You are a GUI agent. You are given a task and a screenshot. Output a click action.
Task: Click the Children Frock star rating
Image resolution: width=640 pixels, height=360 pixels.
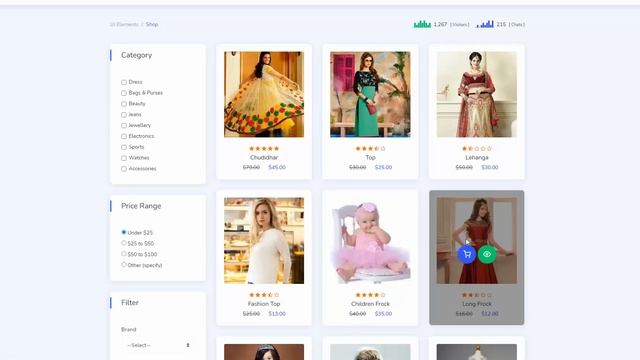(370, 295)
